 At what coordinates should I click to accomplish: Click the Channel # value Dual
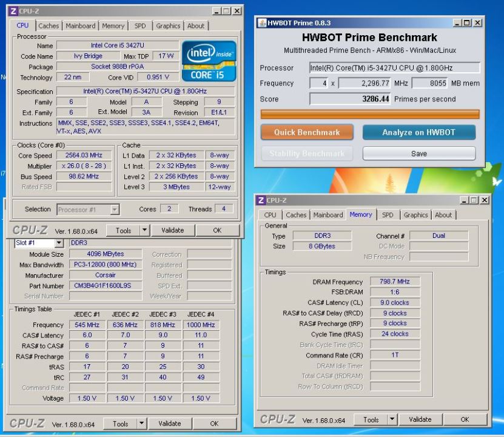pos(438,235)
